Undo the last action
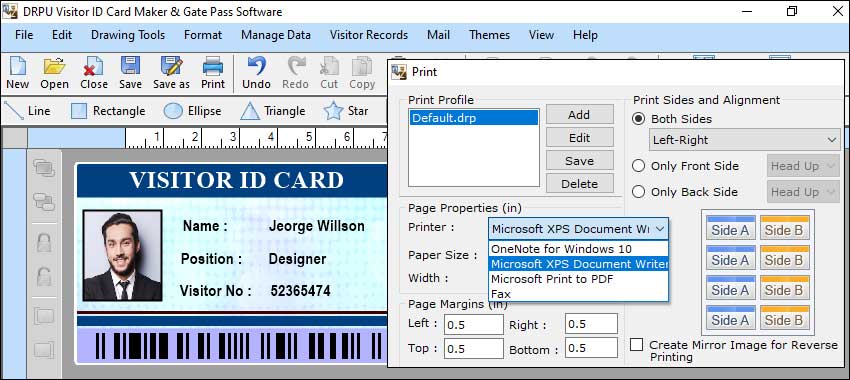850x380 pixels. (x=256, y=73)
